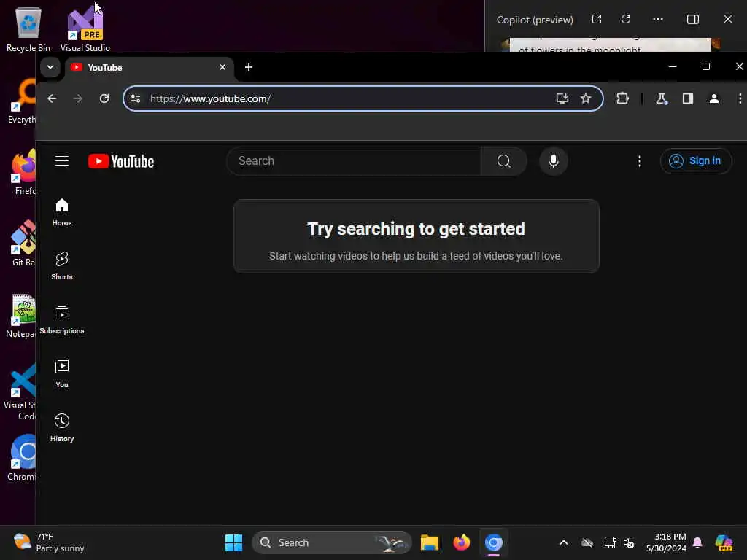Open the Windows Start menu
Screen dimensions: 747x560
click(x=233, y=542)
